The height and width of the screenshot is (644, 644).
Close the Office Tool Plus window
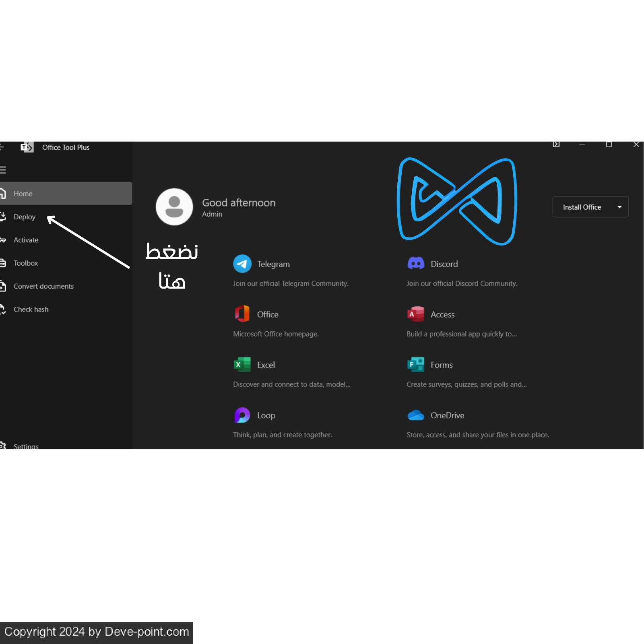coord(636,144)
